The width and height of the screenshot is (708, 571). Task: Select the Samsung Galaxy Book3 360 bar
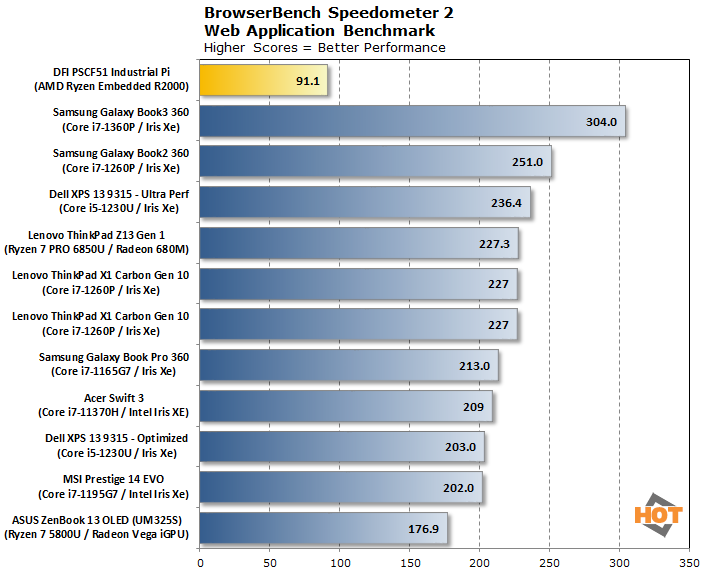(412, 121)
